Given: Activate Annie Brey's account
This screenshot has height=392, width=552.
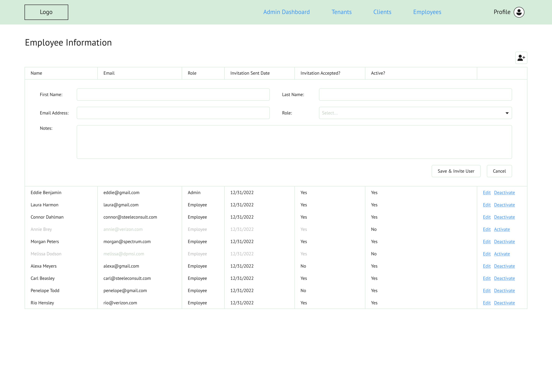Looking at the screenshot, I should pyautogui.click(x=502, y=229).
